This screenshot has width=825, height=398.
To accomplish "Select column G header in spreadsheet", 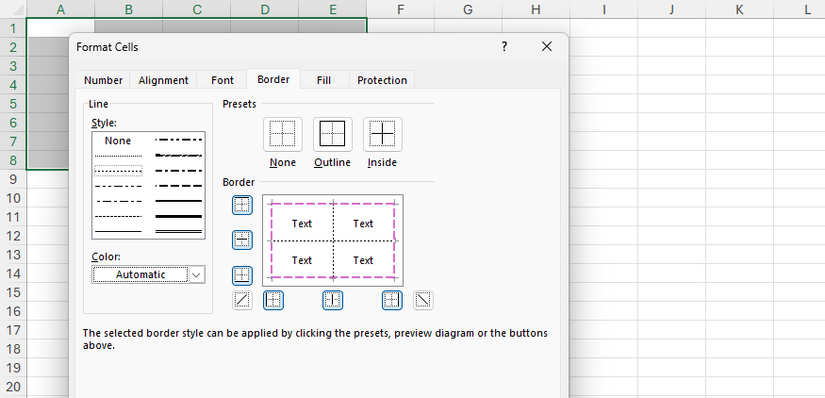I will click(468, 9).
